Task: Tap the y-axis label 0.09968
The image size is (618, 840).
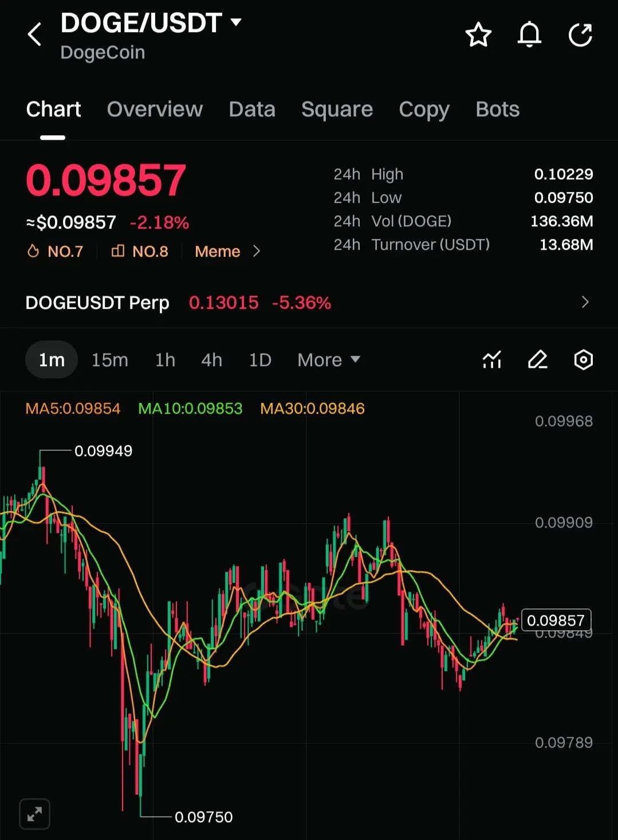Action: coord(564,421)
